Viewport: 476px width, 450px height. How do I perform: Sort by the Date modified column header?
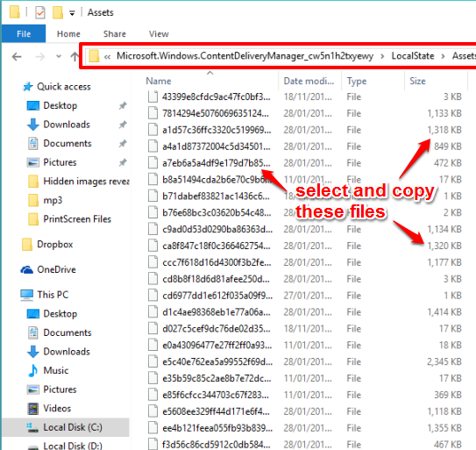309,81
